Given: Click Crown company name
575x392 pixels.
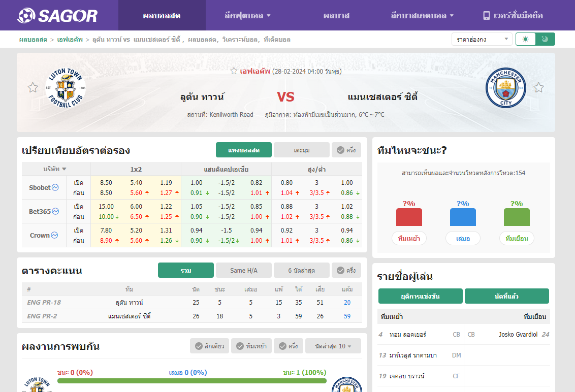Looking at the screenshot, I should [40, 235].
